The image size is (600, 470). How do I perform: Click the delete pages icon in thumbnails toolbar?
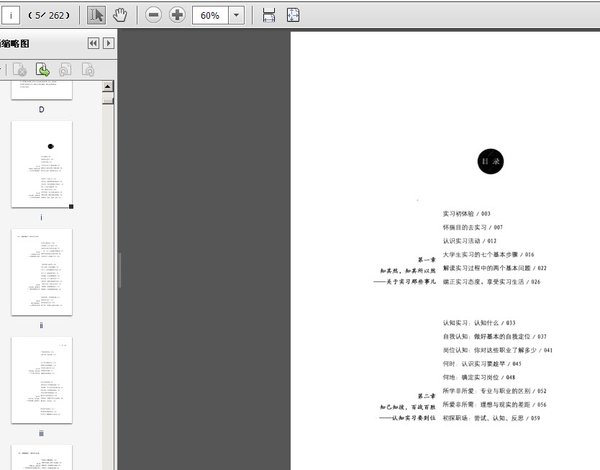(20, 70)
